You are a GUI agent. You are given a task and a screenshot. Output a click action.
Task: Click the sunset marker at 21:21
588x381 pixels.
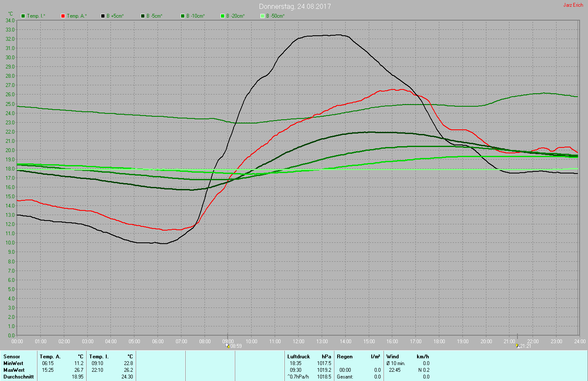(x=517, y=346)
